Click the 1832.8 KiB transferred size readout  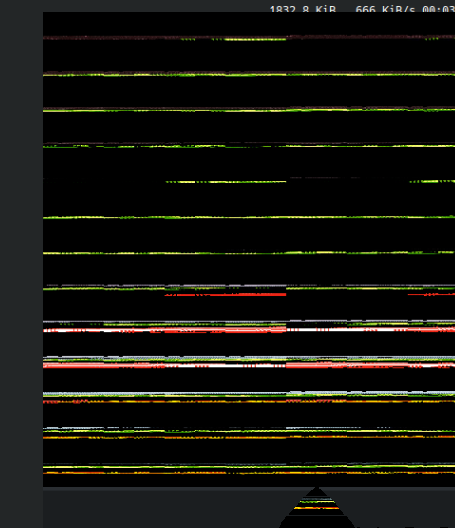click(x=303, y=9)
